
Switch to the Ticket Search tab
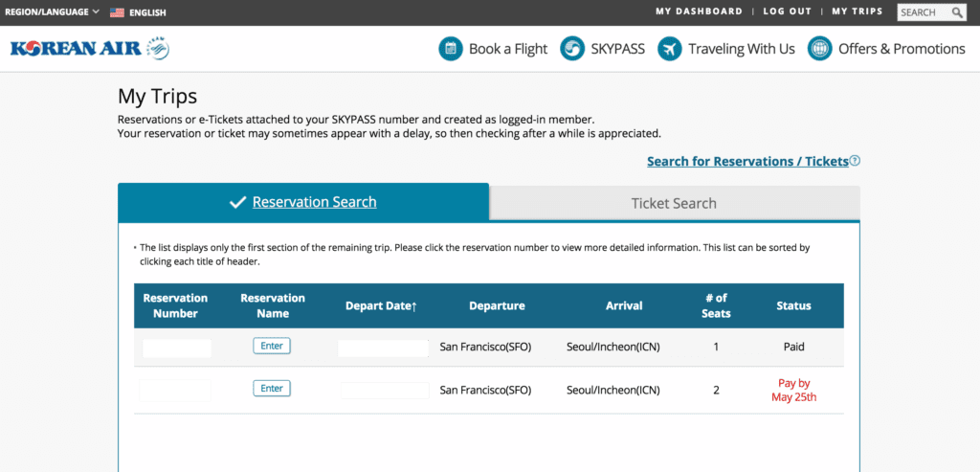[674, 203]
